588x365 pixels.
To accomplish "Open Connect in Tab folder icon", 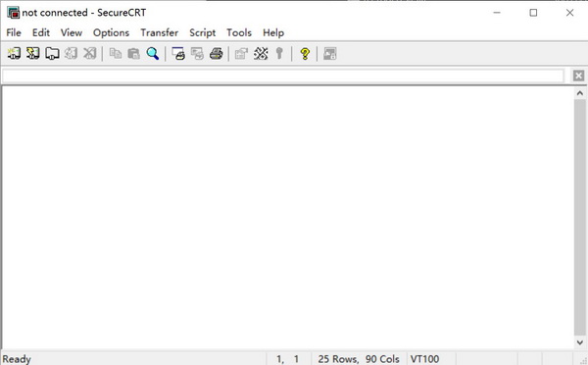I will click(x=52, y=54).
